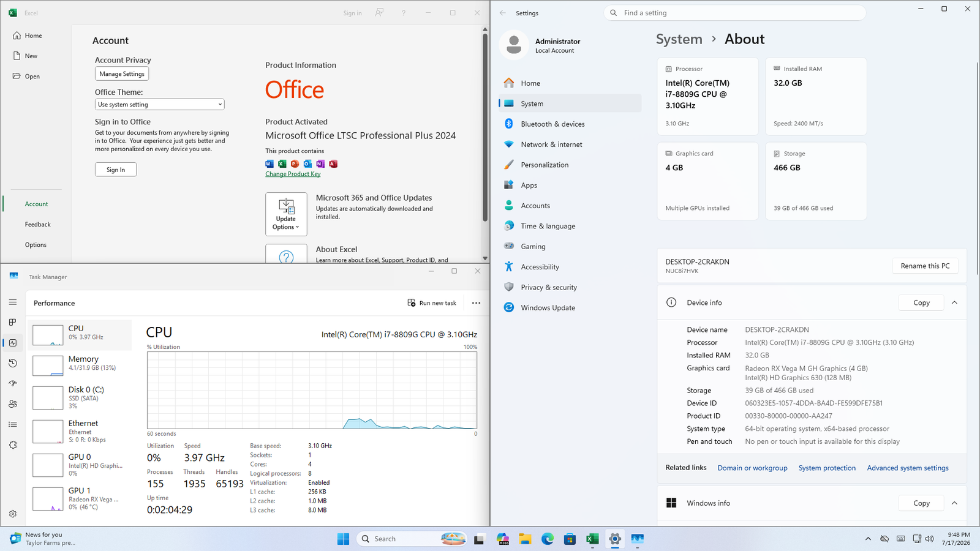Image resolution: width=980 pixels, height=551 pixels.
Task: Launch Microsoft Edge from the taskbar
Action: coord(548,539)
